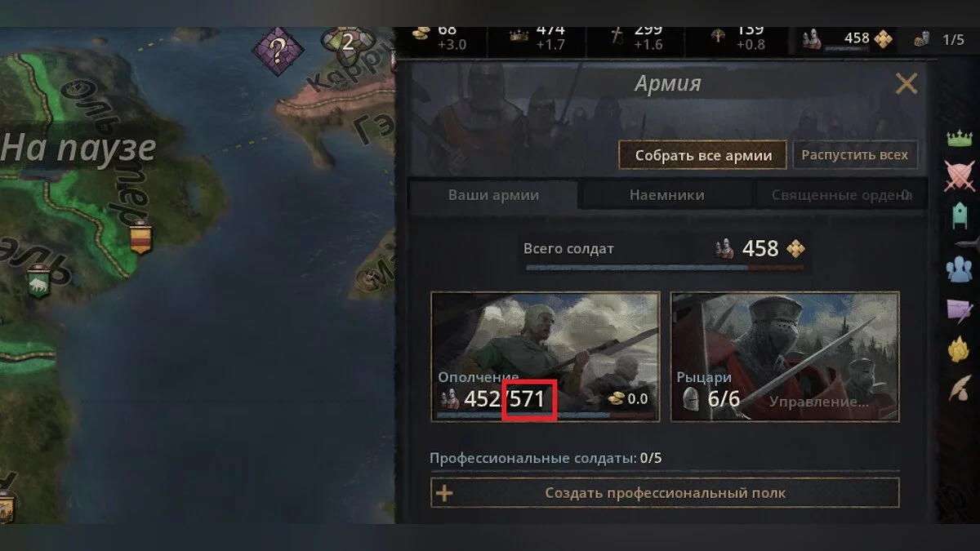The width and height of the screenshot is (980, 551).
Task: Switch to the Наемники tab
Action: pos(666,195)
